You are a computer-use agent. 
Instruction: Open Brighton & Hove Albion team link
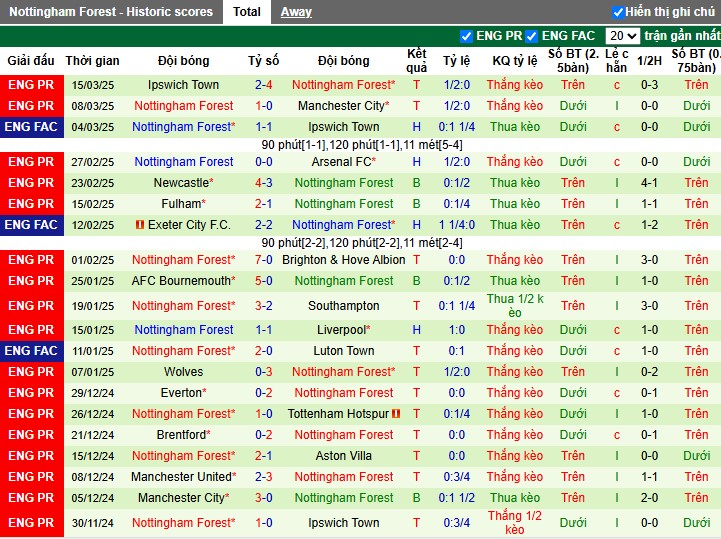[343, 260]
